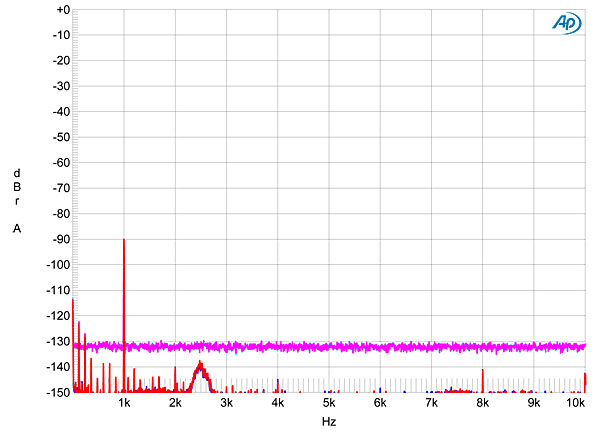This screenshot has height=437, width=600.
Task: Click the "-150" y-axis tick label
Action: [54, 392]
